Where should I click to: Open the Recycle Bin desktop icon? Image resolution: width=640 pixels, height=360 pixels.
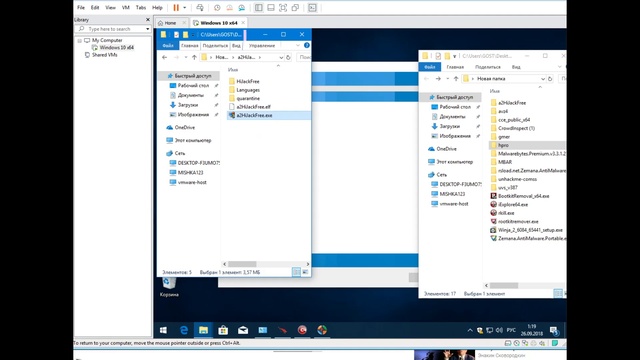tap(169, 287)
